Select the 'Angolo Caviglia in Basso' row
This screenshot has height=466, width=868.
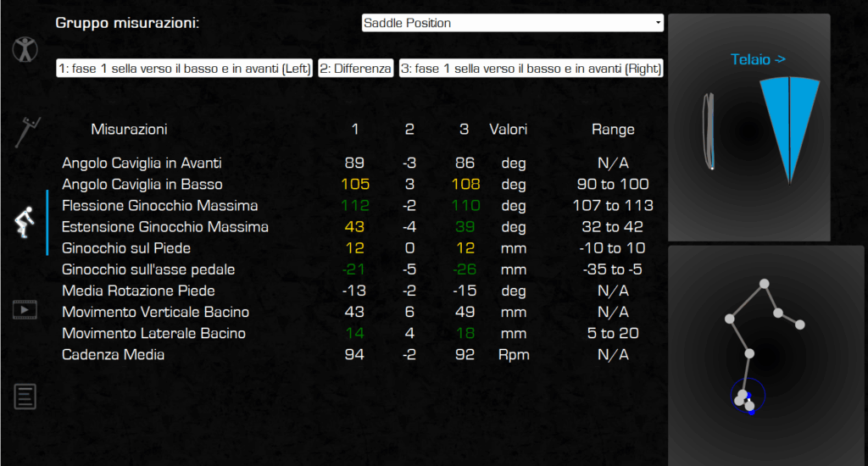(x=142, y=184)
